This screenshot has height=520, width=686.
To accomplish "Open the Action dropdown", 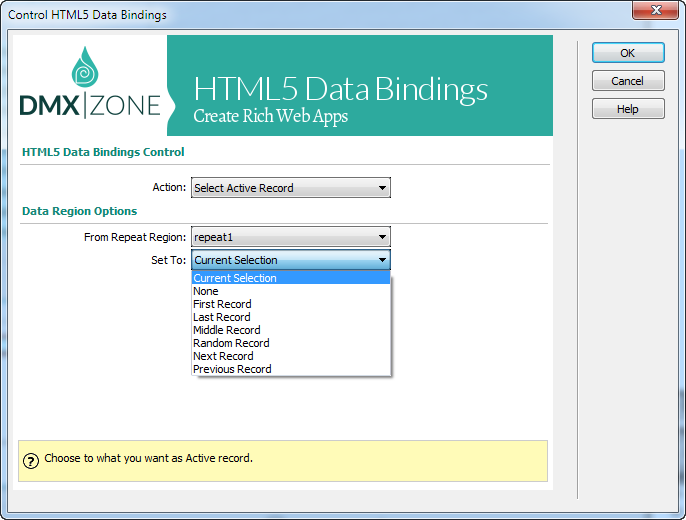I will (291, 188).
